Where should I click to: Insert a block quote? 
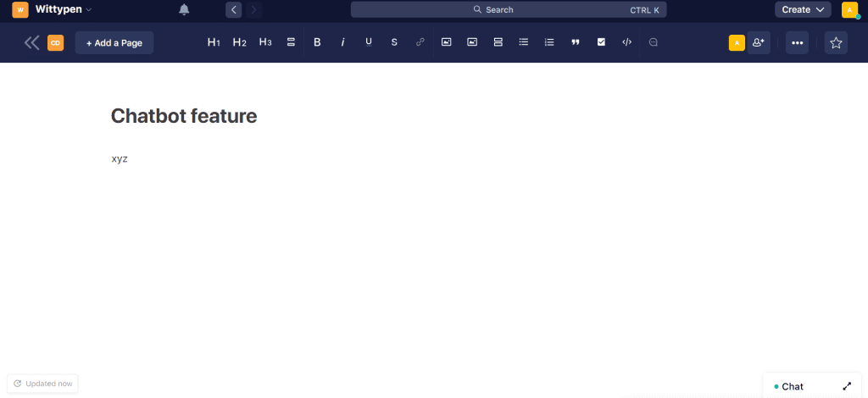[576, 42]
